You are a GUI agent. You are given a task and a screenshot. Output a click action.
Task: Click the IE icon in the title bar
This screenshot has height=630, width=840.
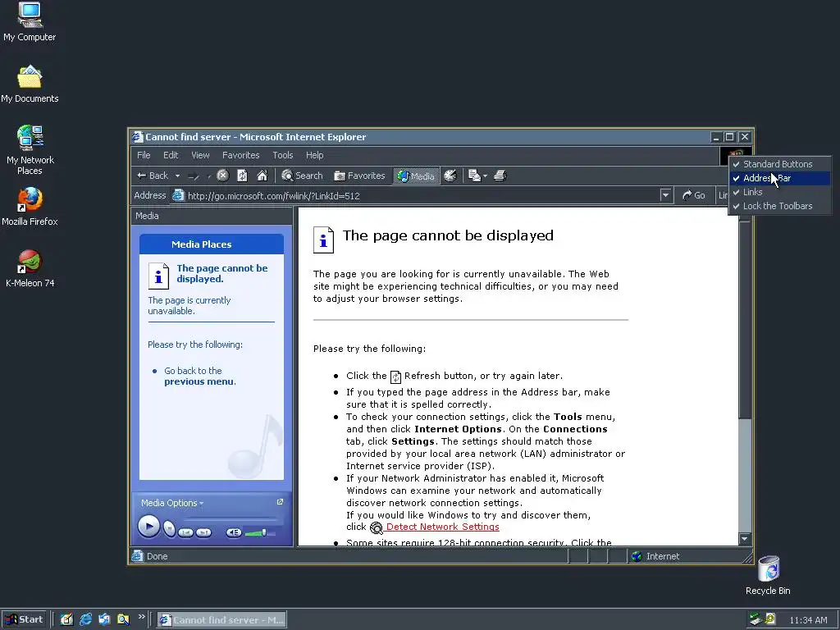138,137
